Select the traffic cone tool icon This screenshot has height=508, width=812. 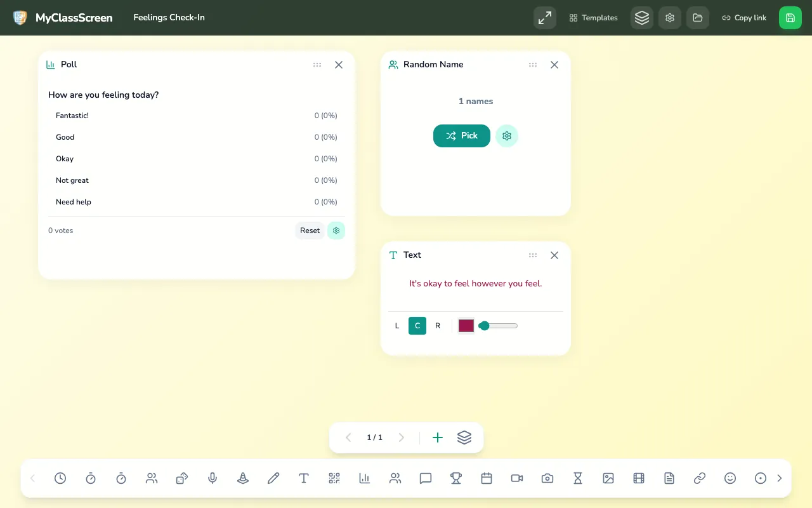243,478
